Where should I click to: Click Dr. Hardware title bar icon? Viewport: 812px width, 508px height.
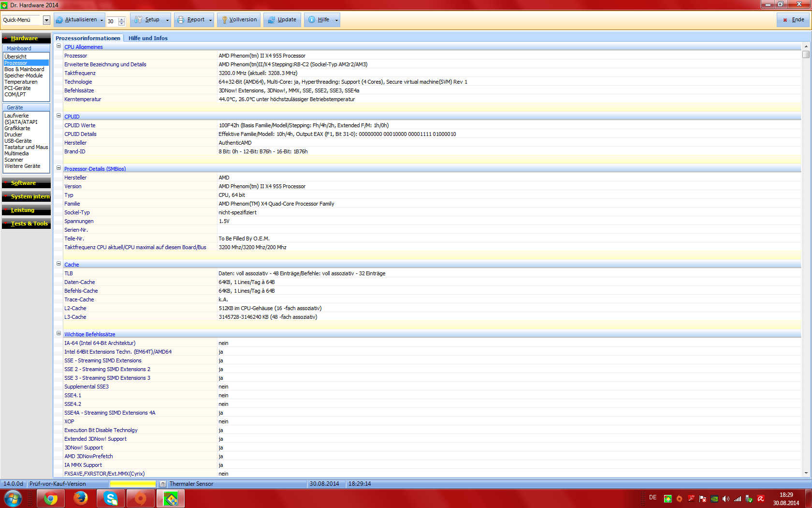pyautogui.click(x=4, y=5)
